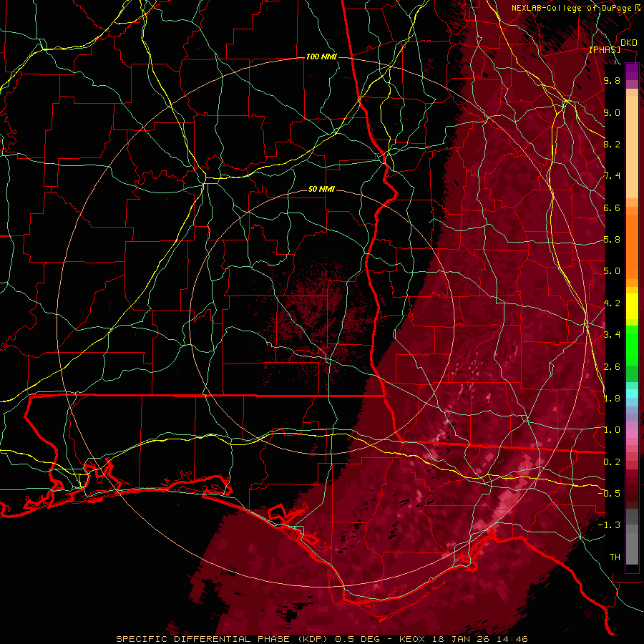
Task: Click the Specific Differential Phase caption at the bottom
Action: point(322,639)
